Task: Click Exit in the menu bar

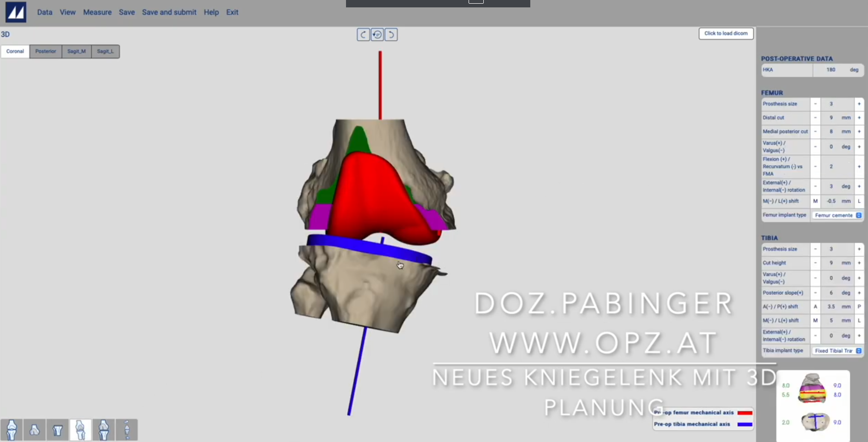Action: coord(232,12)
